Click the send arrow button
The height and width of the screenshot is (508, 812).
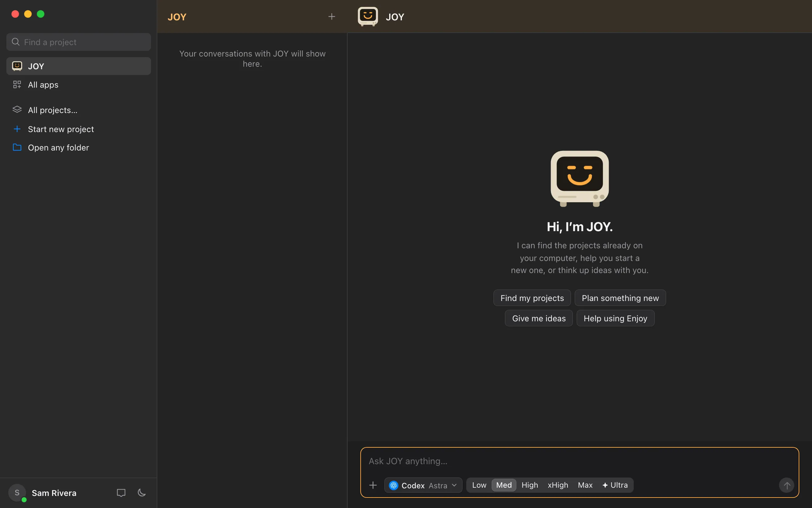click(786, 485)
